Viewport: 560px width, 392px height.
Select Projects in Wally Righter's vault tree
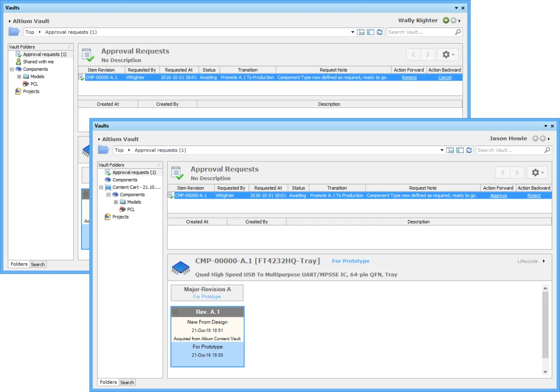click(x=31, y=91)
